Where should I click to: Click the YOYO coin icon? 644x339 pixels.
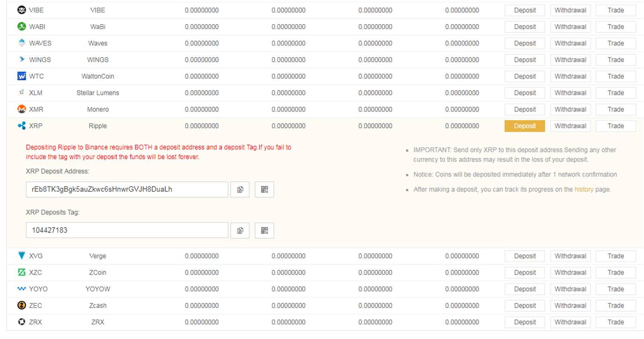click(21, 289)
